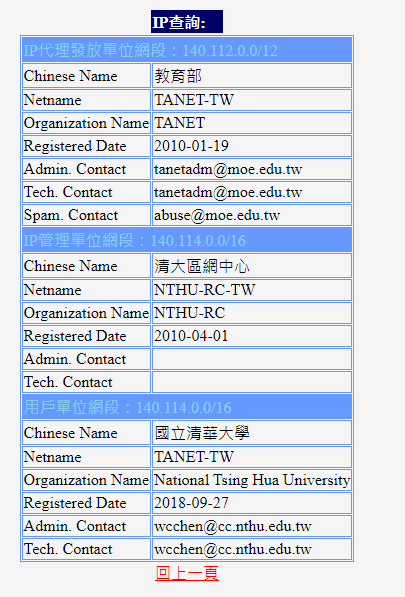Click Registered Date label beside 2010-04-01
This screenshot has height=597, width=405.
click(x=75, y=336)
